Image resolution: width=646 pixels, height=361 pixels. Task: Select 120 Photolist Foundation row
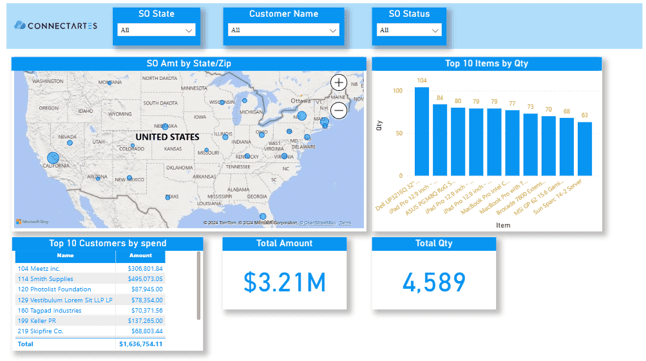(90, 289)
